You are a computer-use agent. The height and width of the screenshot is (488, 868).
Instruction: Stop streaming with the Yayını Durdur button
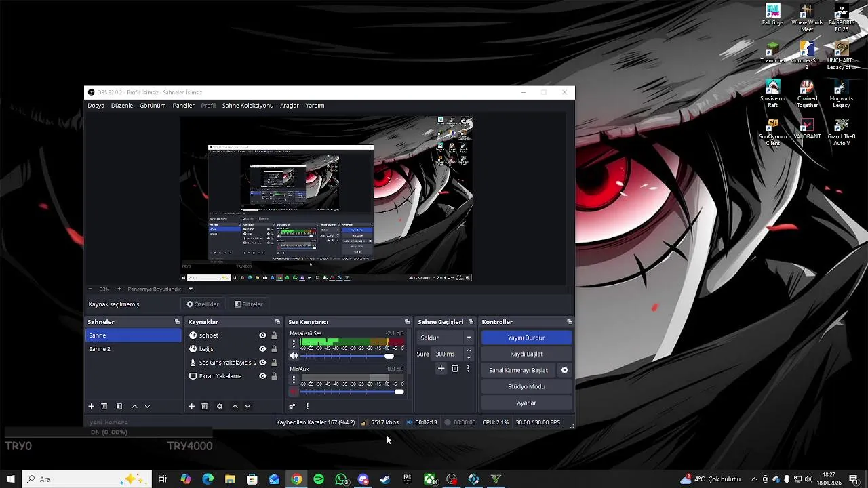(x=526, y=338)
